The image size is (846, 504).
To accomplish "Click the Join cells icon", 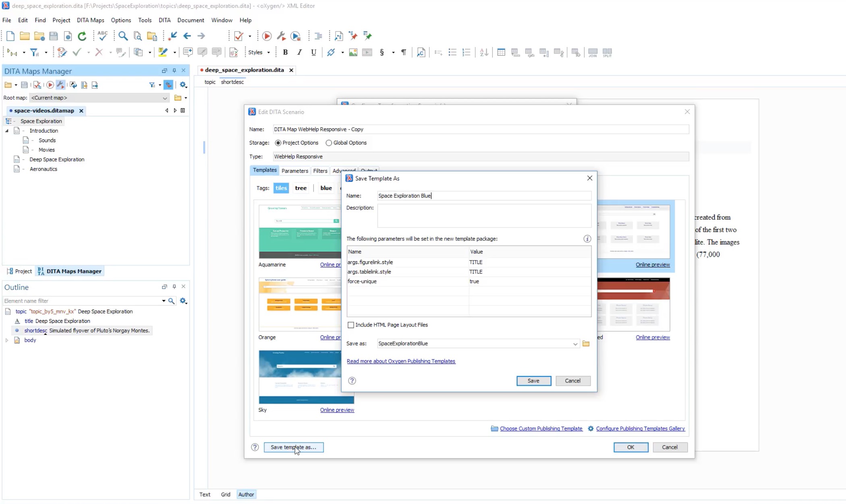I will pyautogui.click(x=593, y=53).
